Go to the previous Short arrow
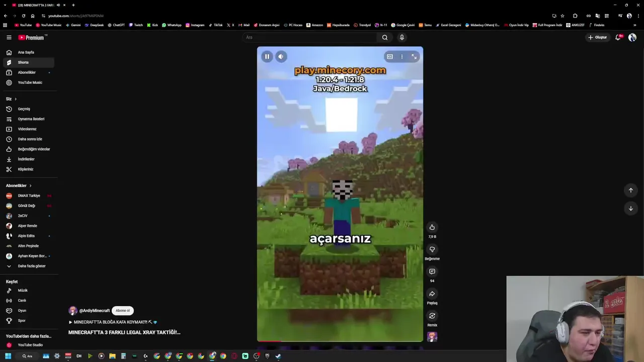Viewport: 644px width, 362px height. click(x=631, y=190)
